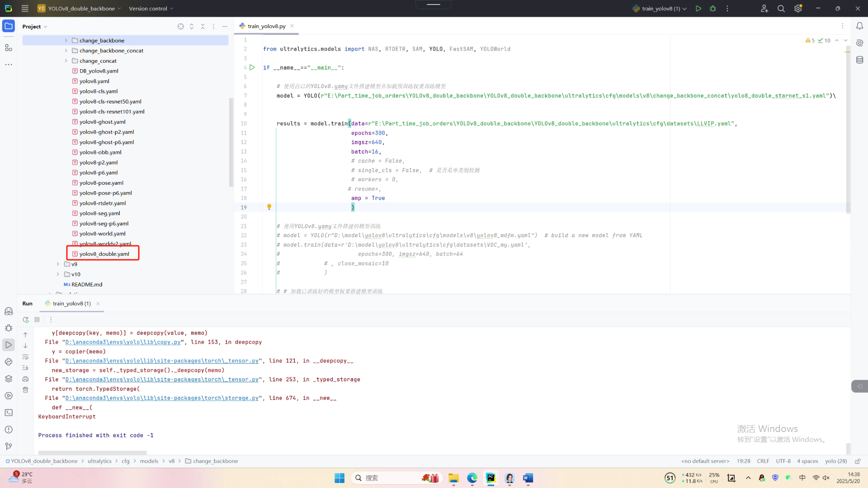This screenshot has width=868, height=488.
Task: Expand the v9 folder in project tree
Action: coord(58,264)
